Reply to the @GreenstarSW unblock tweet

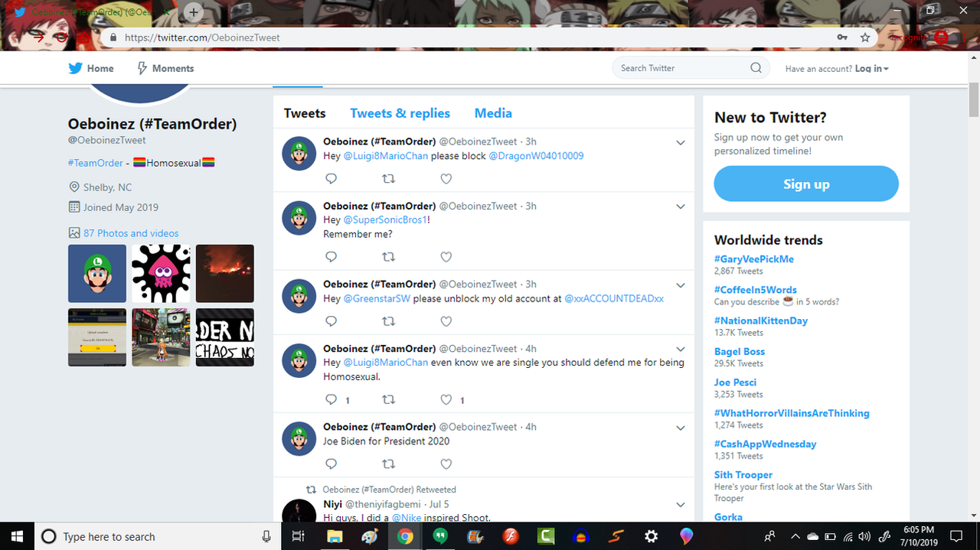(x=332, y=321)
